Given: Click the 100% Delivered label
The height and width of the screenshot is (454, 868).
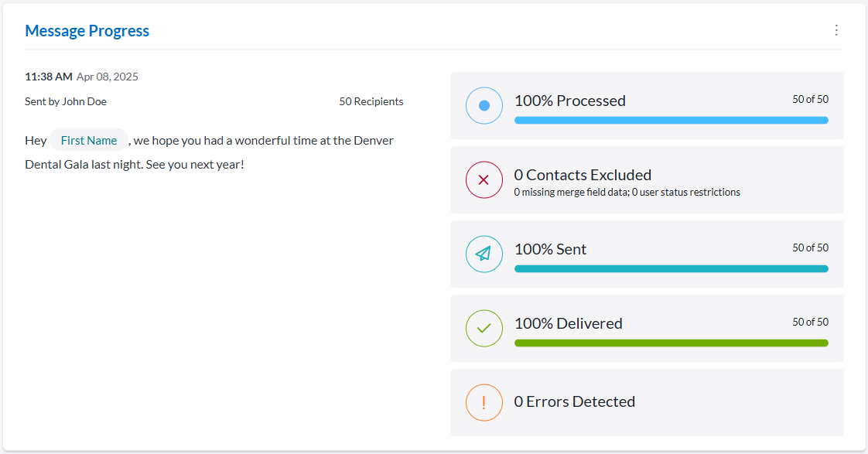Looking at the screenshot, I should click(568, 323).
